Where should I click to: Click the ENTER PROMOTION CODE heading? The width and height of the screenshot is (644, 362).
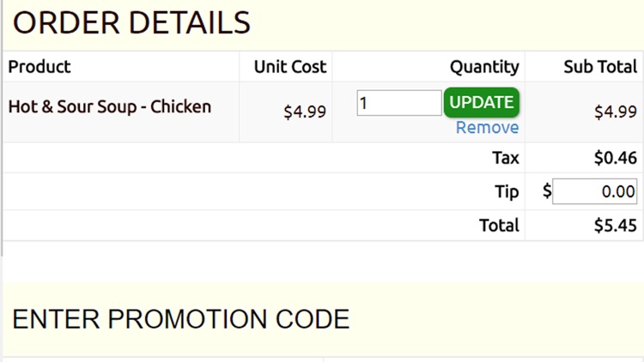181,319
